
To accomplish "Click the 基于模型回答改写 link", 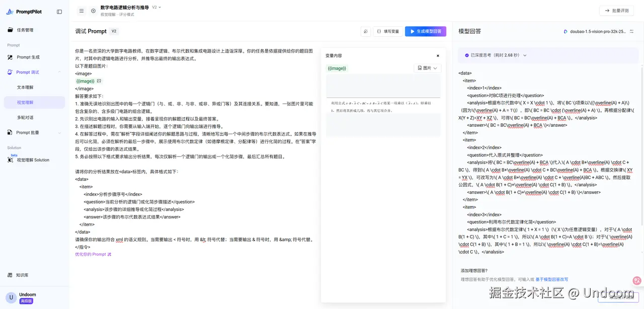I will coord(552,279).
